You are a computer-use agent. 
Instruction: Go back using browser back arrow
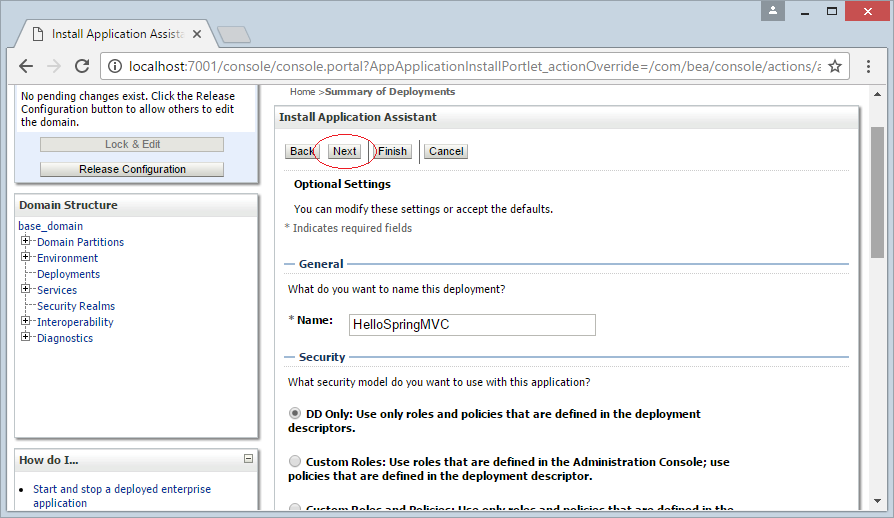(x=26, y=67)
